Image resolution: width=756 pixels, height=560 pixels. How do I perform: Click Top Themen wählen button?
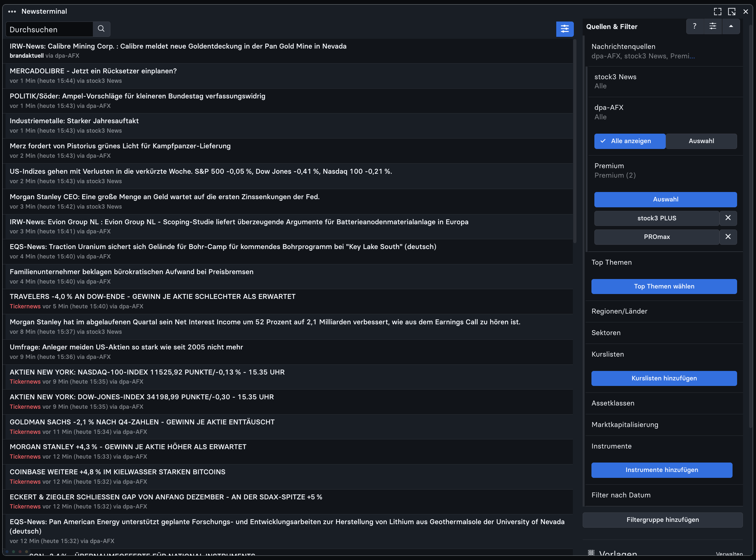pyautogui.click(x=664, y=287)
